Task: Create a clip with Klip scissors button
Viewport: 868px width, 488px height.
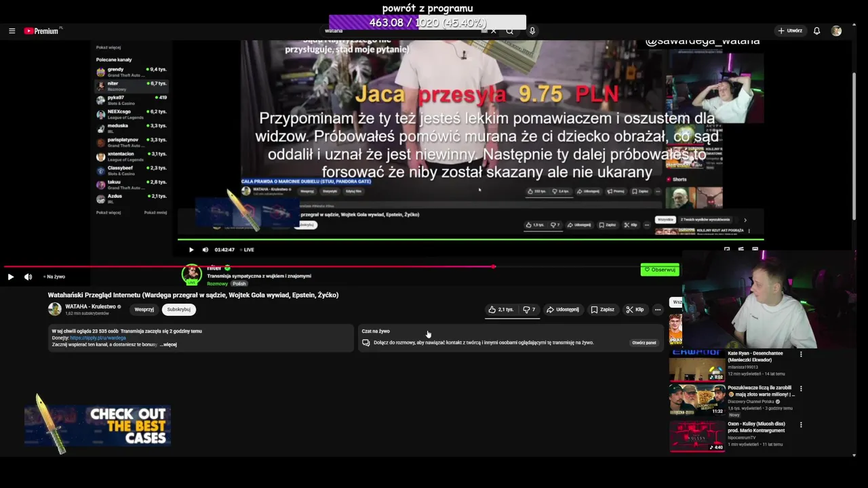Action: (635, 309)
